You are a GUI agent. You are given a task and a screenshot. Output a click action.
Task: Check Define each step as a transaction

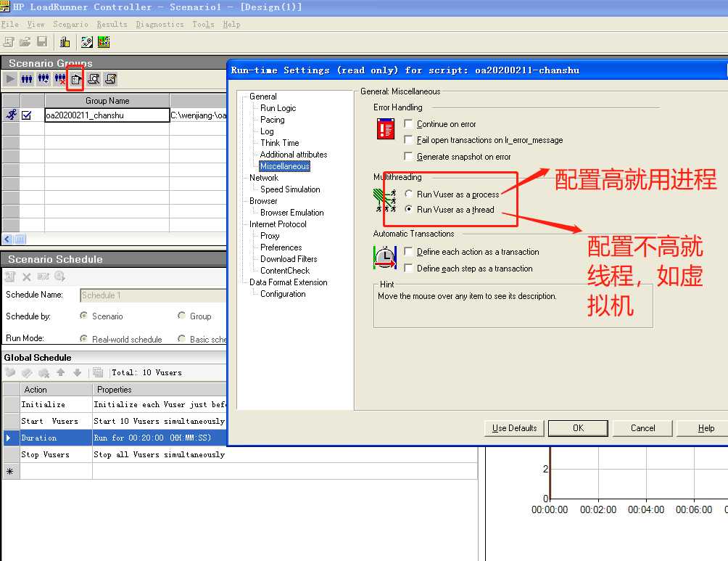coord(408,268)
